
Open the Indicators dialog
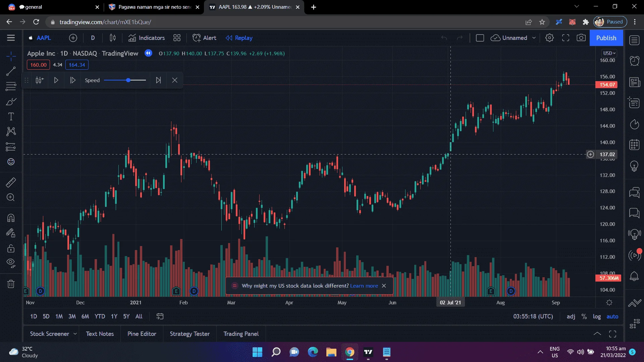pos(147,38)
